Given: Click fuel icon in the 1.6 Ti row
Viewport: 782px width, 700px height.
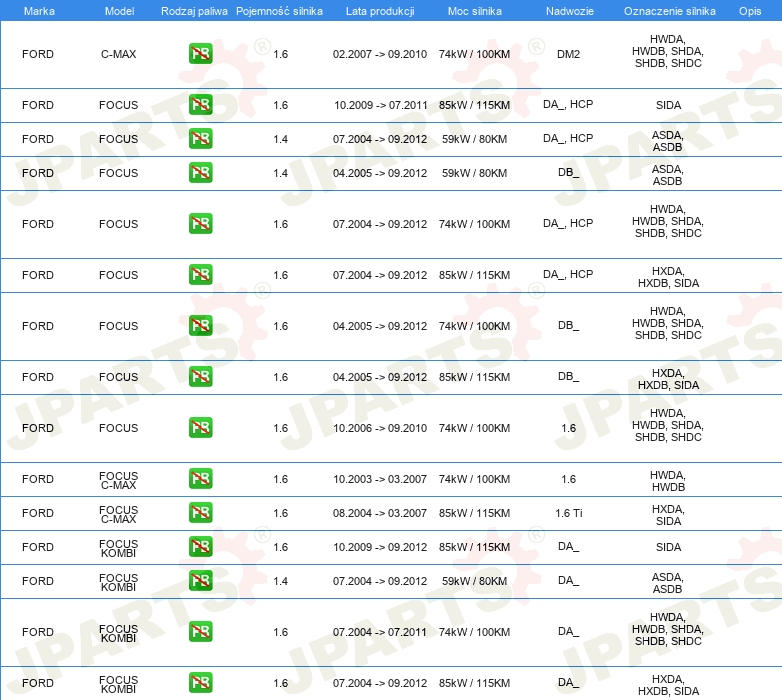Looking at the screenshot, I should 200,513.
